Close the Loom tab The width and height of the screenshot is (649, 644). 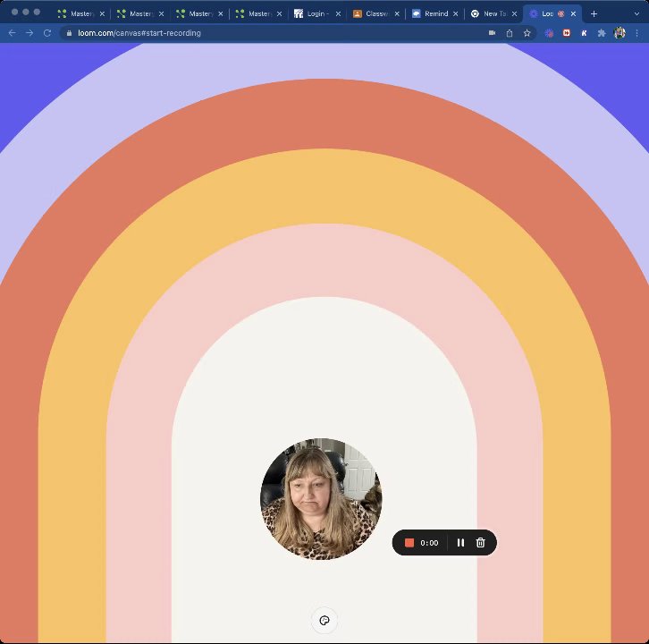click(573, 13)
